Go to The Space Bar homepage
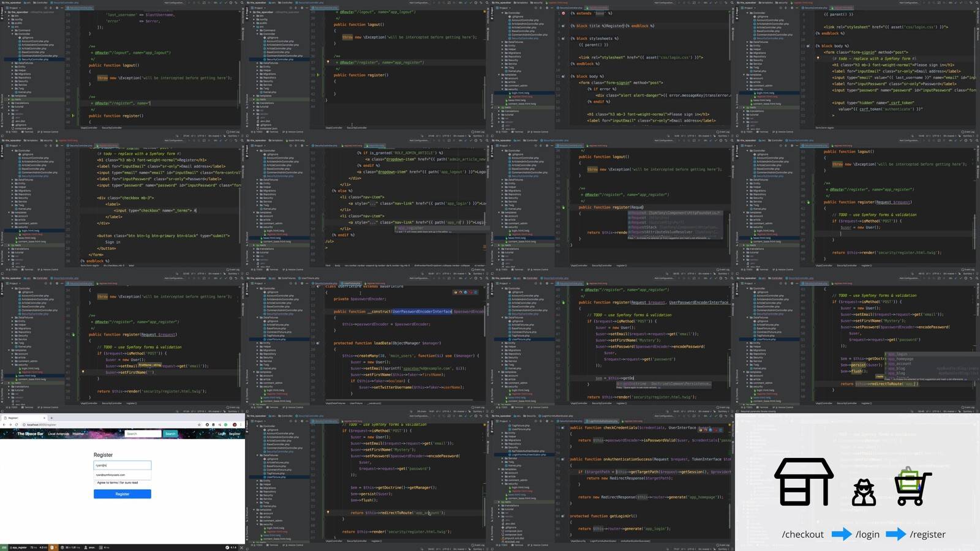 (x=30, y=433)
